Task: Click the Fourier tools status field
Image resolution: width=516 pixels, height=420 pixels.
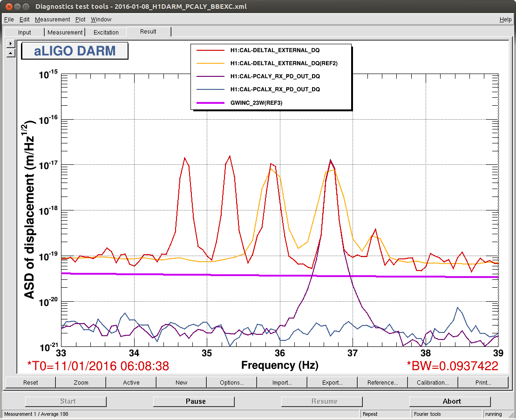Action: (x=447, y=414)
